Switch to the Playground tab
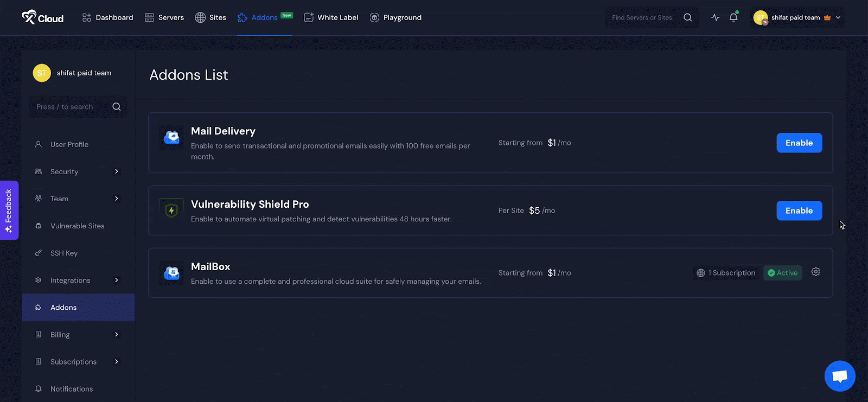This screenshot has height=402, width=868. click(395, 17)
